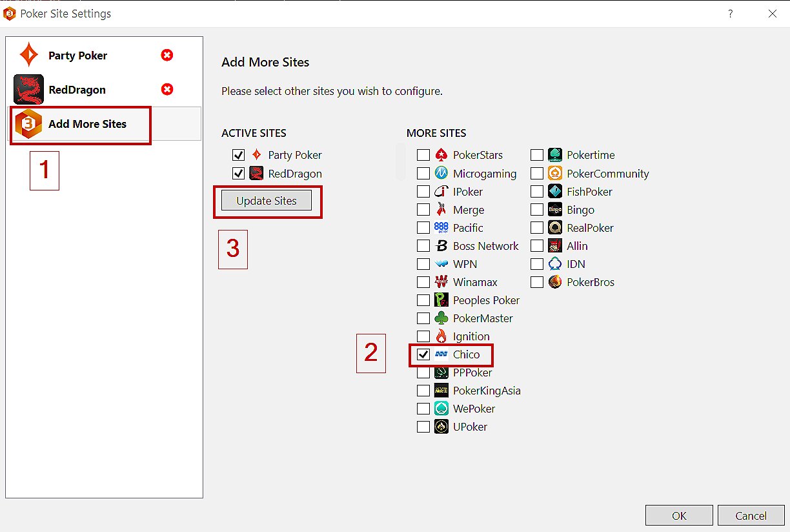Click the Boss Network B icon
Image resolution: width=790 pixels, height=532 pixels.
tap(441, 245)
